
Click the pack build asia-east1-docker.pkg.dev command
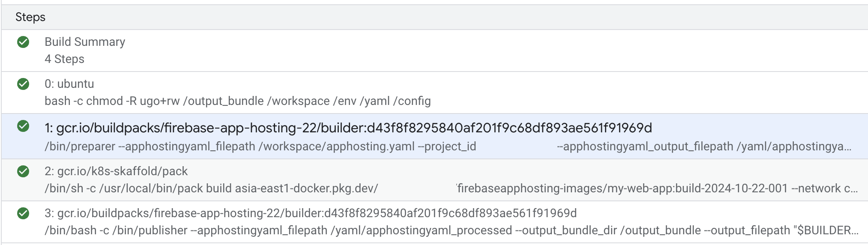pyautogui.click(x=238, y=188)
